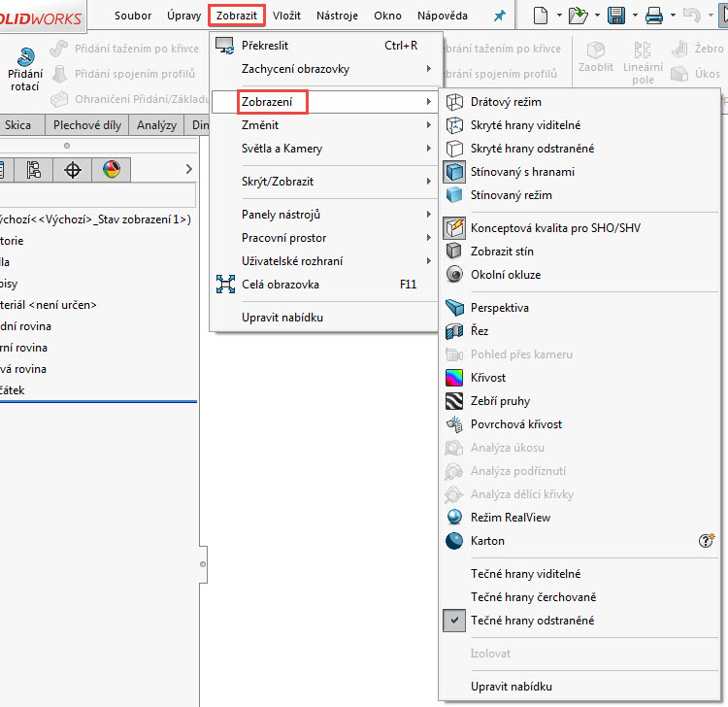
Task: Open DimXpertManager crosshair tab
Action: point(73,170)
